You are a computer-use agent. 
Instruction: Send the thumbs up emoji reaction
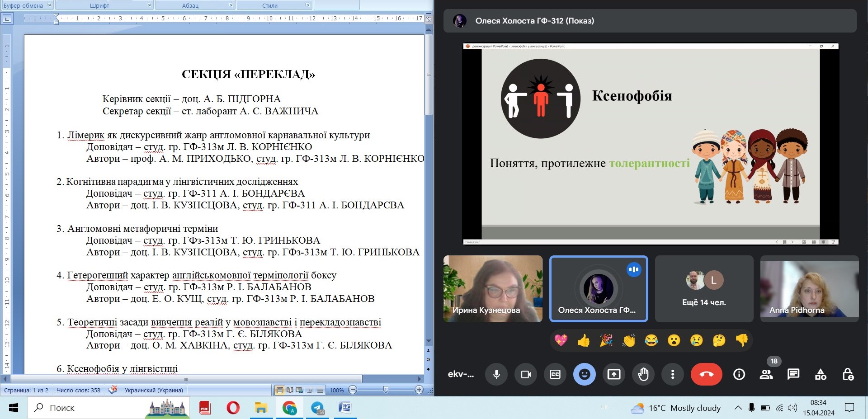584,340
